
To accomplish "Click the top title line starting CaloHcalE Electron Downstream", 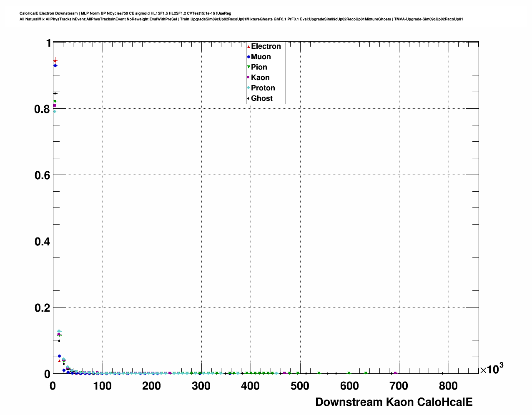I will tap(125, 13).
